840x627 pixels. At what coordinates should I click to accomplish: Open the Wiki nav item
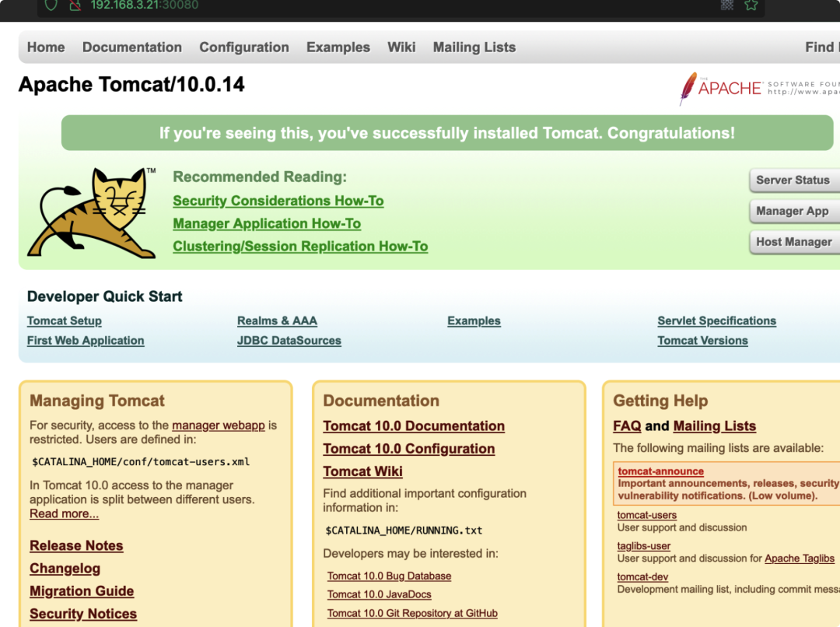coord(402,47)
